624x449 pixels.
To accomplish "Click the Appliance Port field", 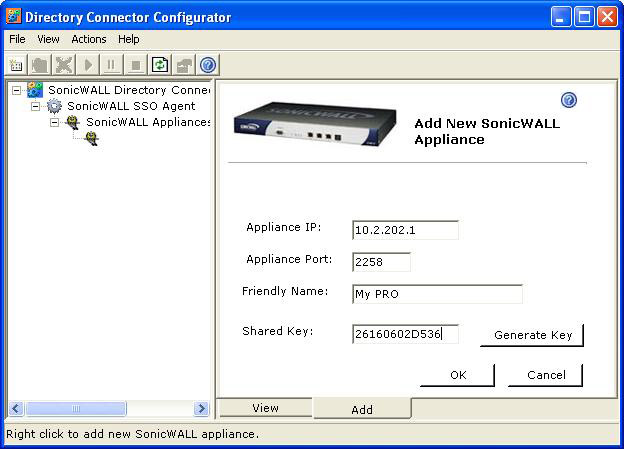I will pos(381,262).
